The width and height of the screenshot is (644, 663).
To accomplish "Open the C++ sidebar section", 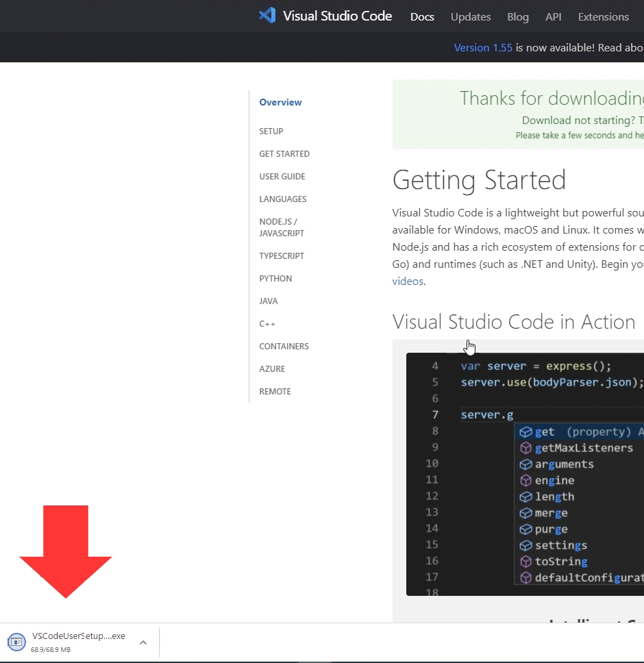I will click(x=267, y=324).
